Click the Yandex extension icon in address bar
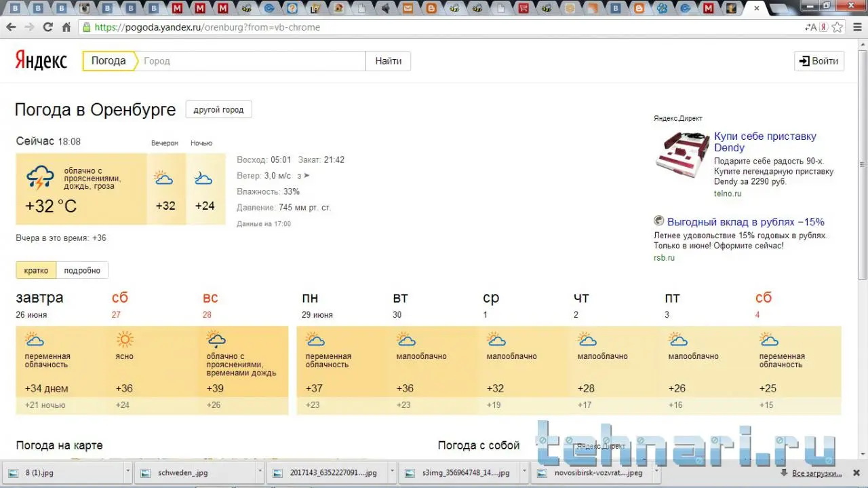The height and width of the screenshot is (488, 868). 824,27
